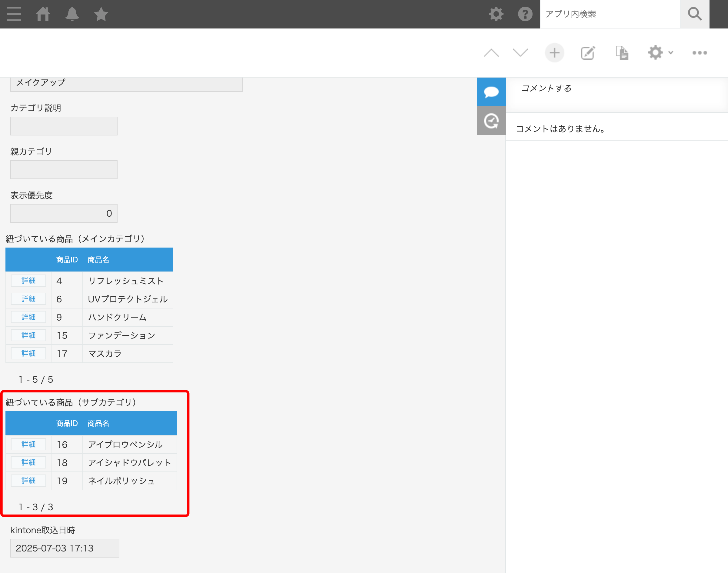Open the more options ellipsis menu
Viewport: 728px width, 573px height.
[700, 53]
